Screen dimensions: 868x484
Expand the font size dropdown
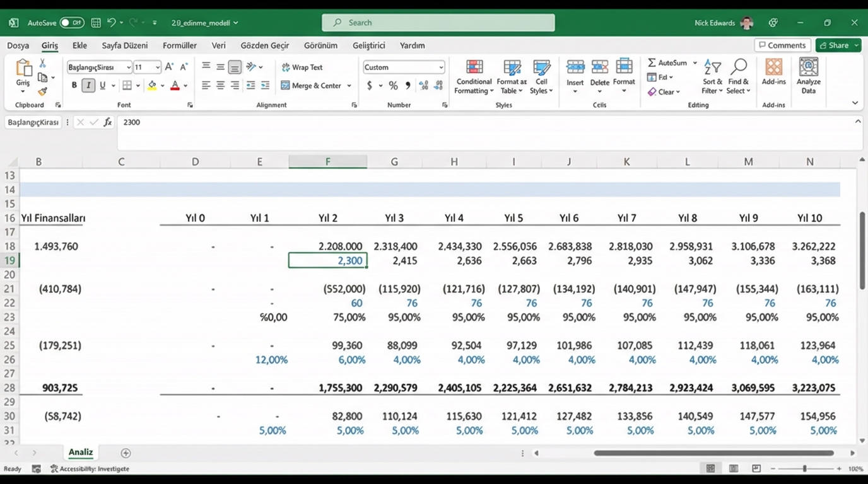click(x=156, y=67)
